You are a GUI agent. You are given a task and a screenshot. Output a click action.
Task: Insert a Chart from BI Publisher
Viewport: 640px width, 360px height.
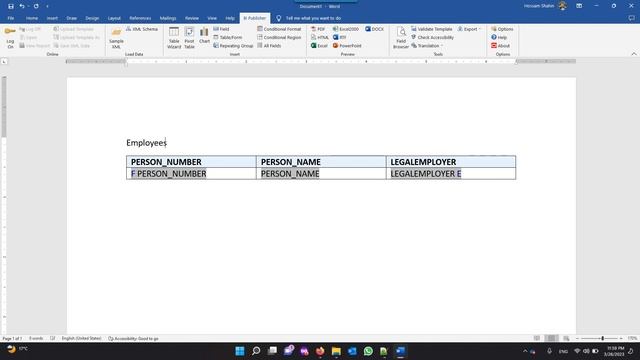[x=204, y=35]
